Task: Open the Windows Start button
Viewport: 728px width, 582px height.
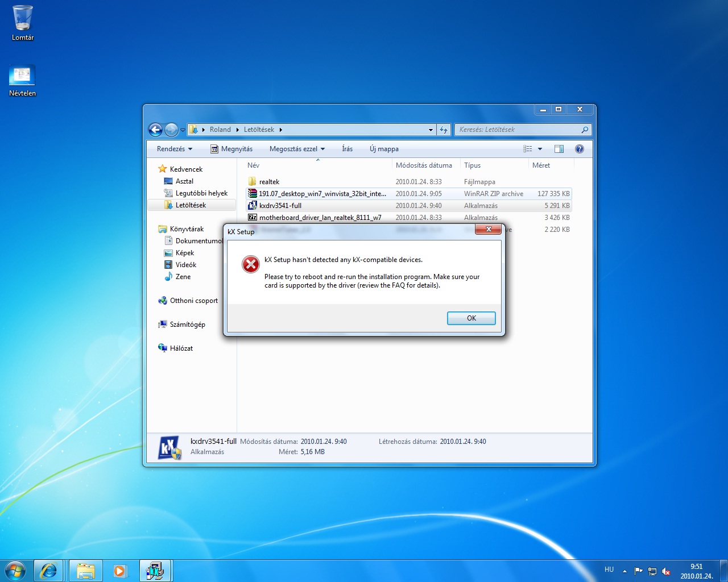Action: coord(15,571)
